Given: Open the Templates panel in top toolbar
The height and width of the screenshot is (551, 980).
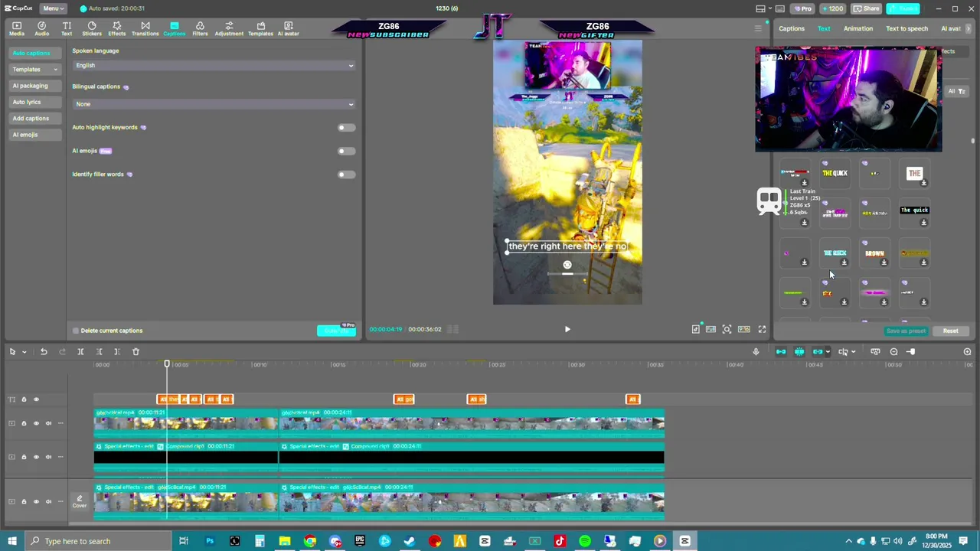Looking at the screenshot, I should click(260, 29).
